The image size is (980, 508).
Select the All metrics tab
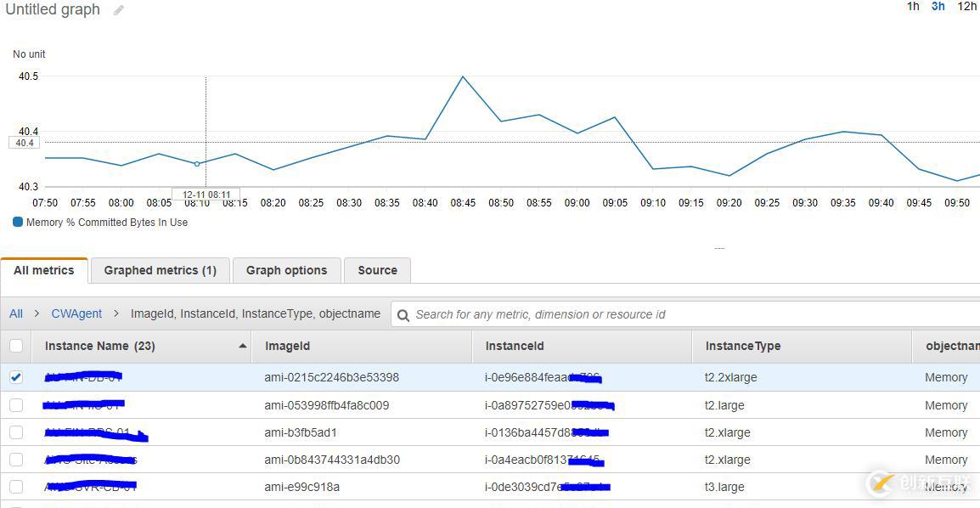point(44,270)
